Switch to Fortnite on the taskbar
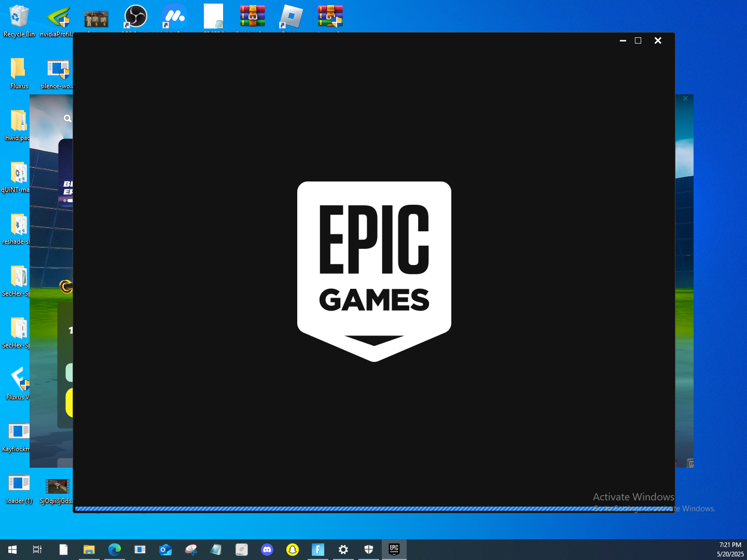This screenshot has width=747, height=560. coord(318,550)
